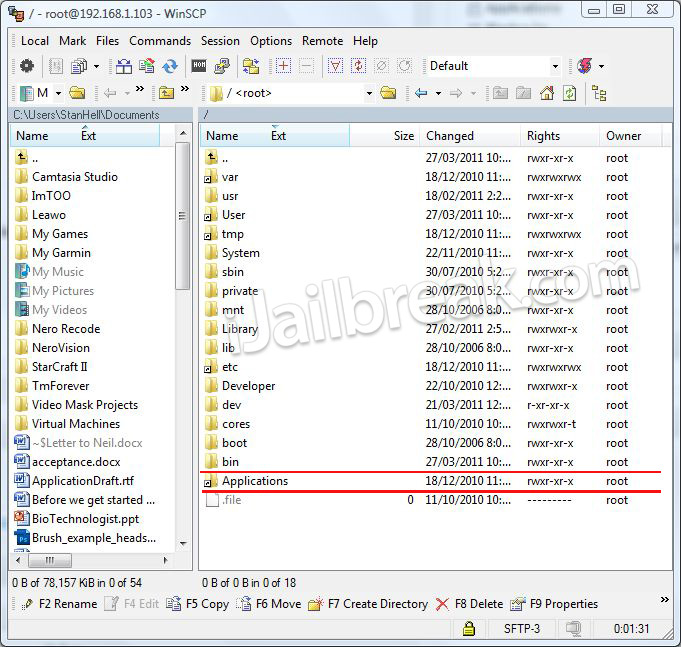Click F8 Delete button
The width and height of the screenshot is (681, 647).
(469, 604)
